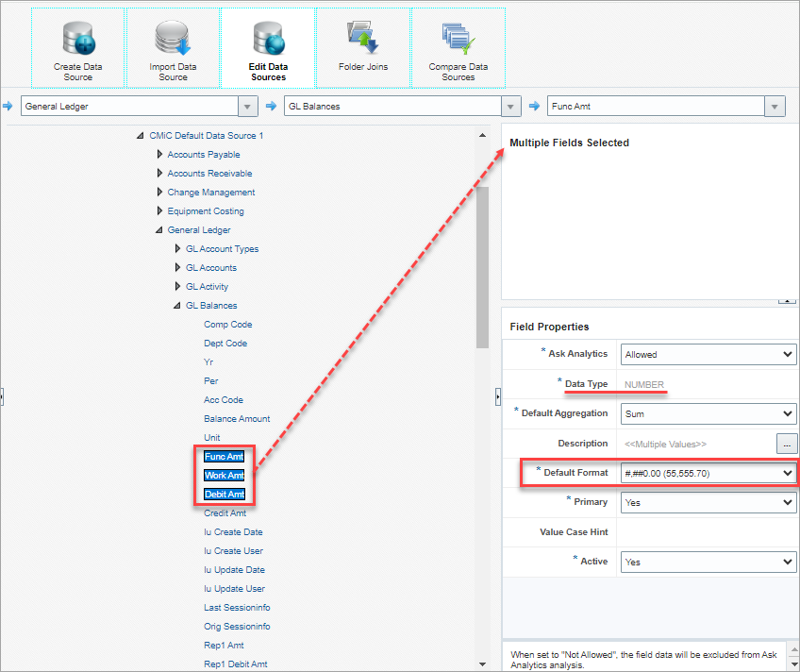Click the help text scroll down arrow
Image resolution: width=800 pixels, height=672 pixels.
[x=794, y=664]
